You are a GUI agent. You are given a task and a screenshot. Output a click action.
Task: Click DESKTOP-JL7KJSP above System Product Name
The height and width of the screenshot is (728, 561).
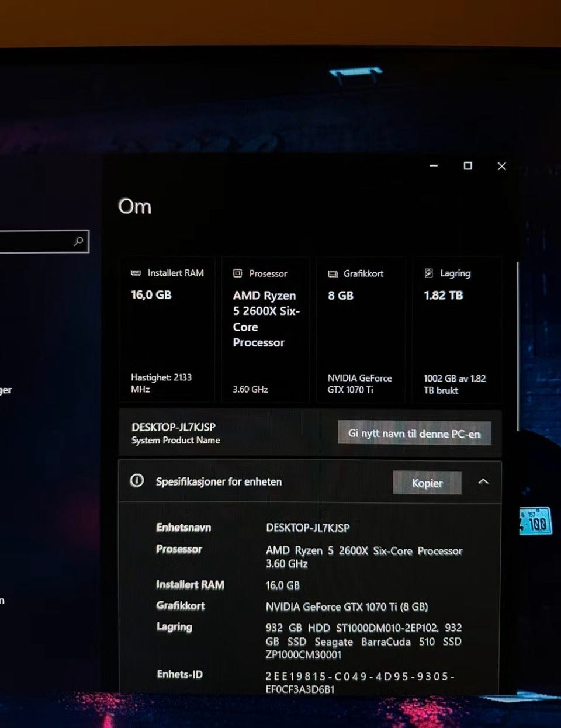pyautogui.click(x=174, y=427)
